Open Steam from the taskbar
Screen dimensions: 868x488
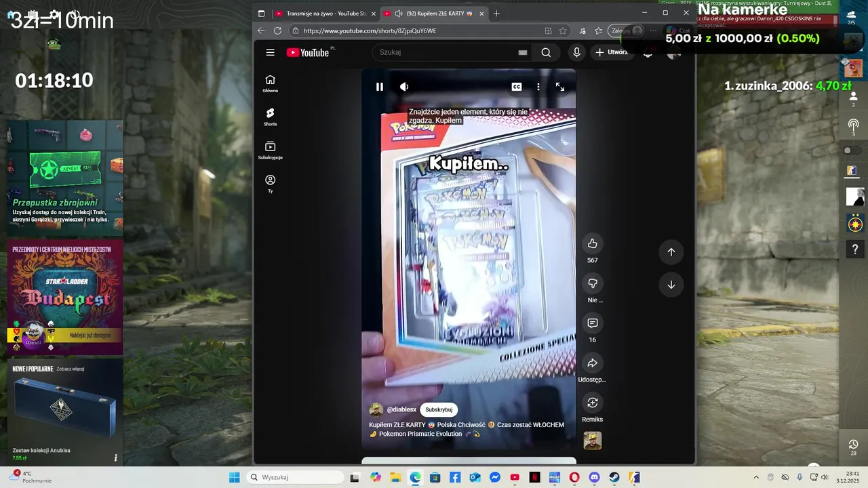614,477
